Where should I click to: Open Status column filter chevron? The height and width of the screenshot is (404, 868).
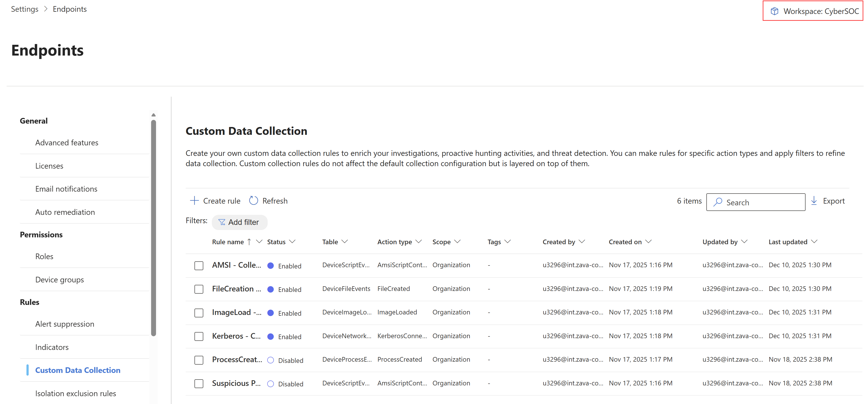pos(292,242)
